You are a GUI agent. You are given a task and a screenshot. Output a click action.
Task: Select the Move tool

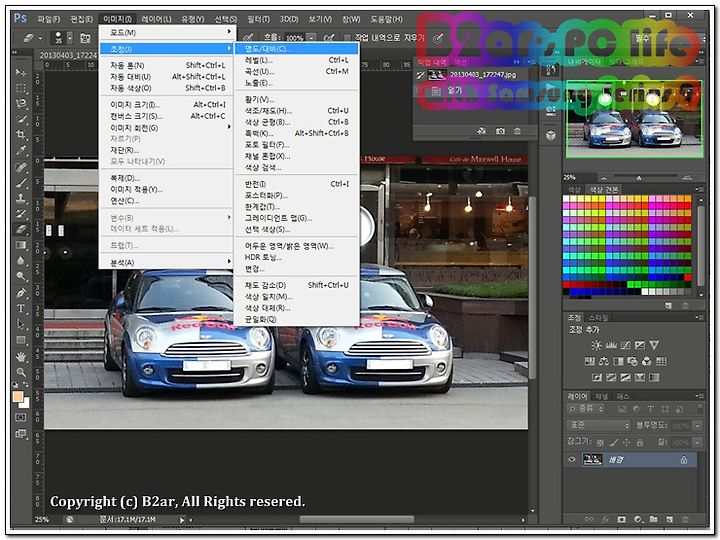pyautogui.click(x=21, y=73)
